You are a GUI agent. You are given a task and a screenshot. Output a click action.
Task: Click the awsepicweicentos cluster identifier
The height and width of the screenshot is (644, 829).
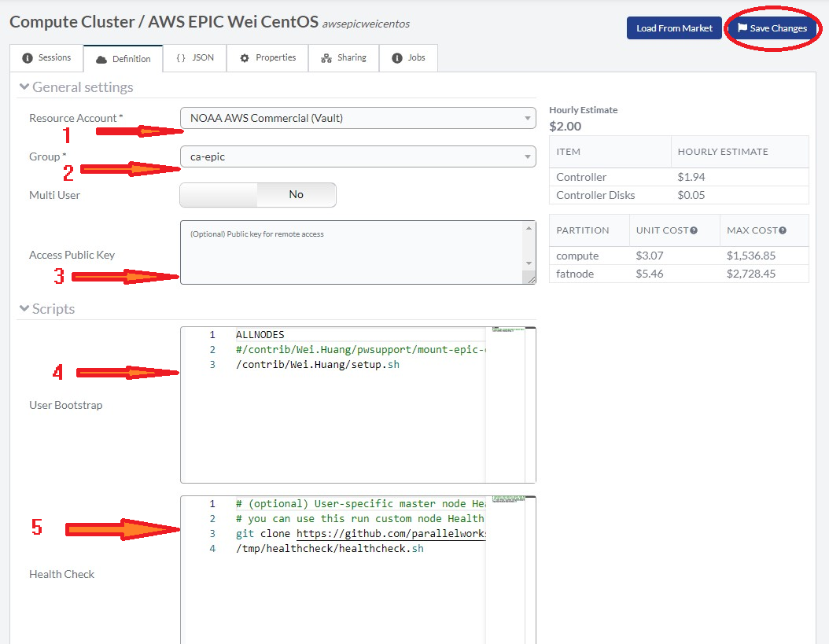pyautogui.click(x=366, y=24)
